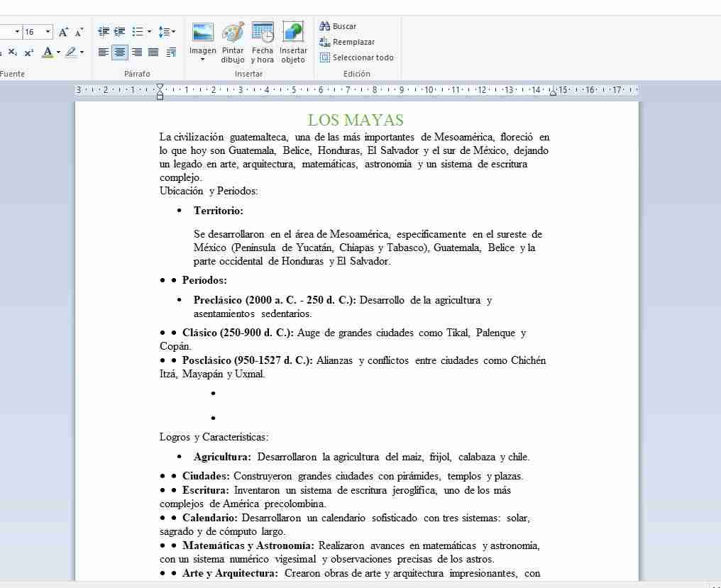Click the right indent marker on ruler
Screen dimensions: 721x588
point(553,92)
